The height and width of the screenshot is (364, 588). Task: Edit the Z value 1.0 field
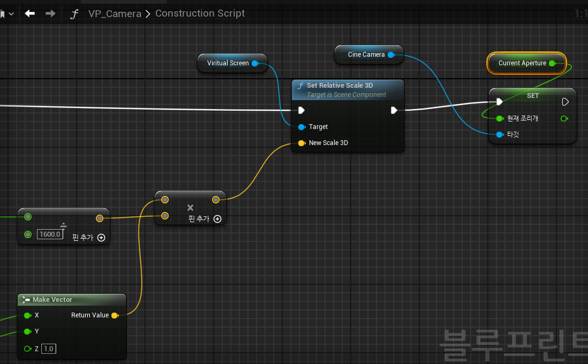(x=49, y=348)
